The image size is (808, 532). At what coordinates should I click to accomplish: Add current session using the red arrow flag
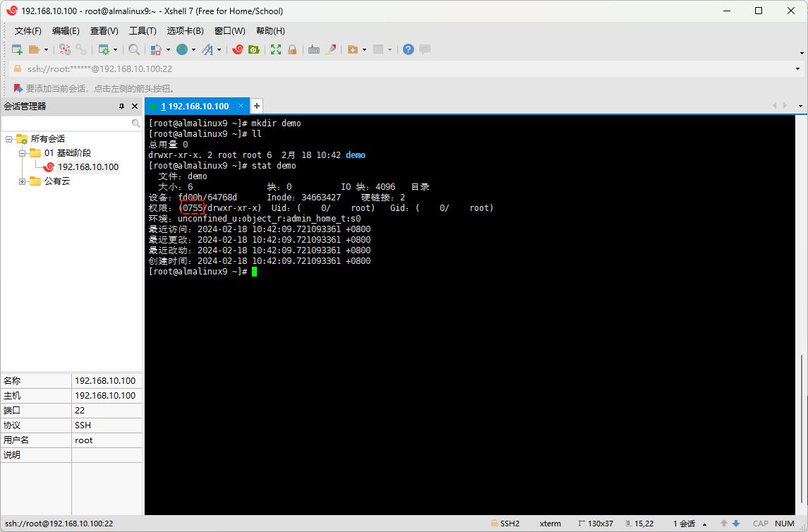point(18,89)
